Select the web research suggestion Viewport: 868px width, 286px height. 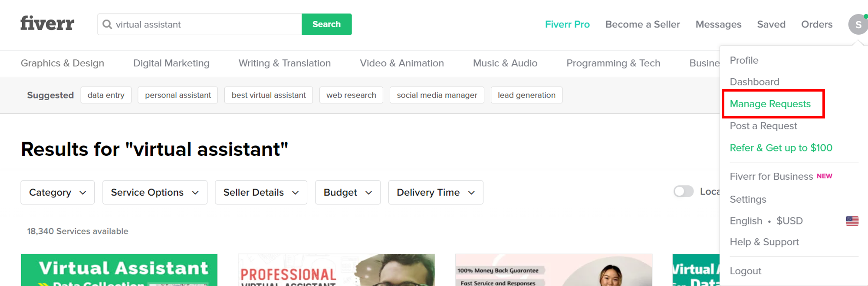(351, 95)
